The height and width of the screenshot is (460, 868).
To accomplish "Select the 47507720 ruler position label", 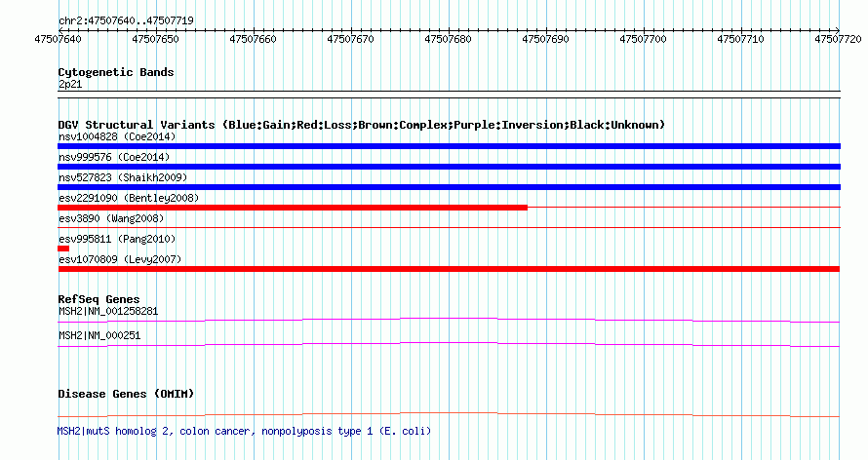I will coord(838,39).
